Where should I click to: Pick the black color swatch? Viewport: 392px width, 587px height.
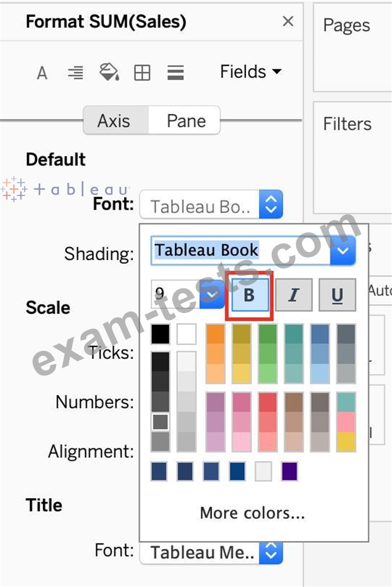160,334
